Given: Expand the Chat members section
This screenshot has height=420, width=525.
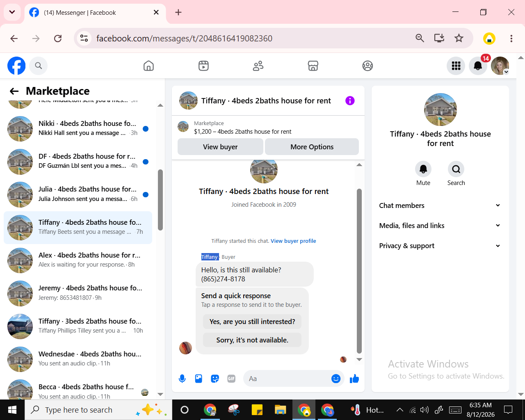Looking at the screenshot, I should point(440,205).
